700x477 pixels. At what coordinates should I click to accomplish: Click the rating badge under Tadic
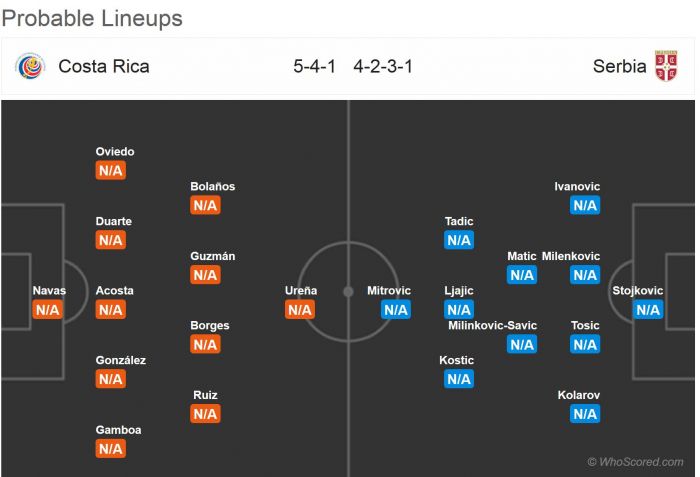(x=459, y=240)
